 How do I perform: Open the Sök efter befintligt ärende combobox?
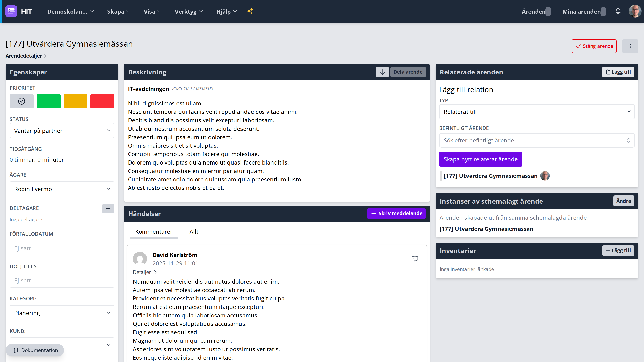coord(537,140)
